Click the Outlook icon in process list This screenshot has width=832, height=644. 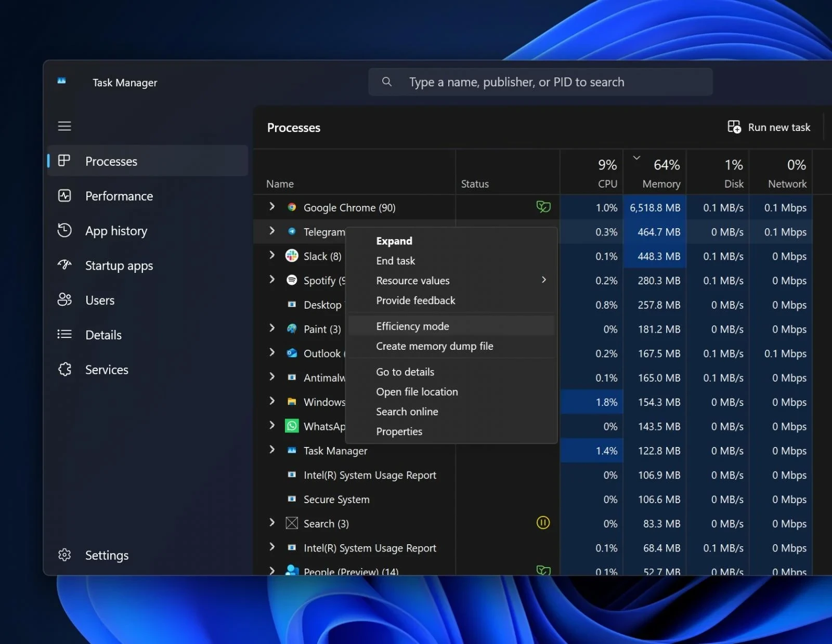(292, 353)
